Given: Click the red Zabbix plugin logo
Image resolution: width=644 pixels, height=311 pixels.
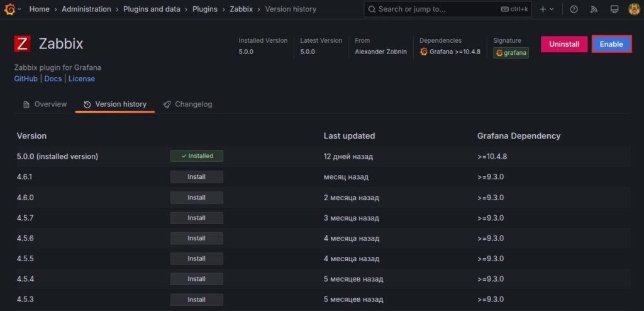Looking at the screenshot, I should tap(23, 43).
